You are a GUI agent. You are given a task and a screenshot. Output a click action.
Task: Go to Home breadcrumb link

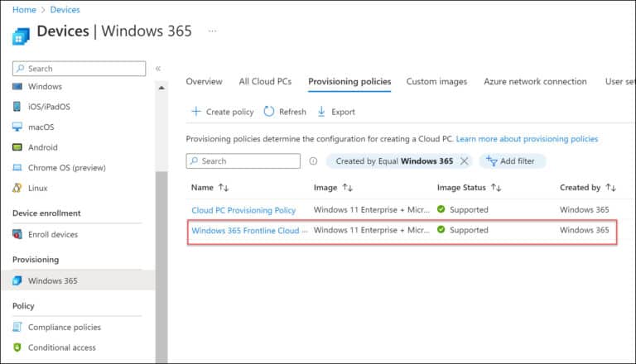(24, 10)
